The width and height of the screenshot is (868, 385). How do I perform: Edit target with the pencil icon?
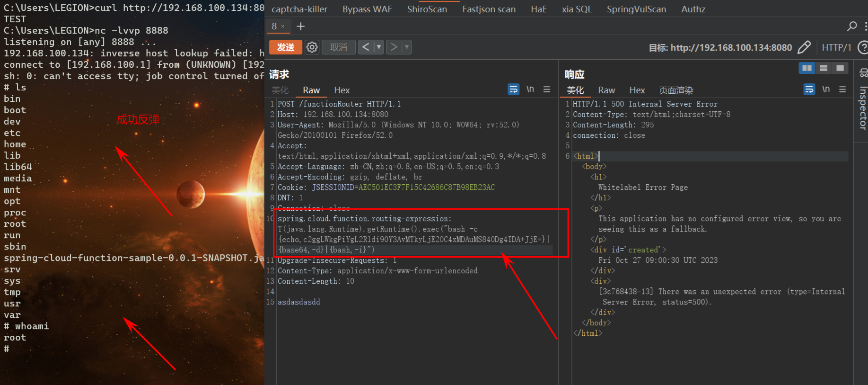pyautogui.click(x=804, y=47)
